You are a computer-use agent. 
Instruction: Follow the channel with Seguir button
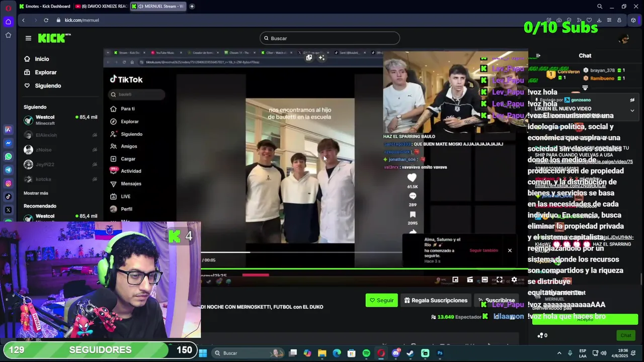(381, 300)
